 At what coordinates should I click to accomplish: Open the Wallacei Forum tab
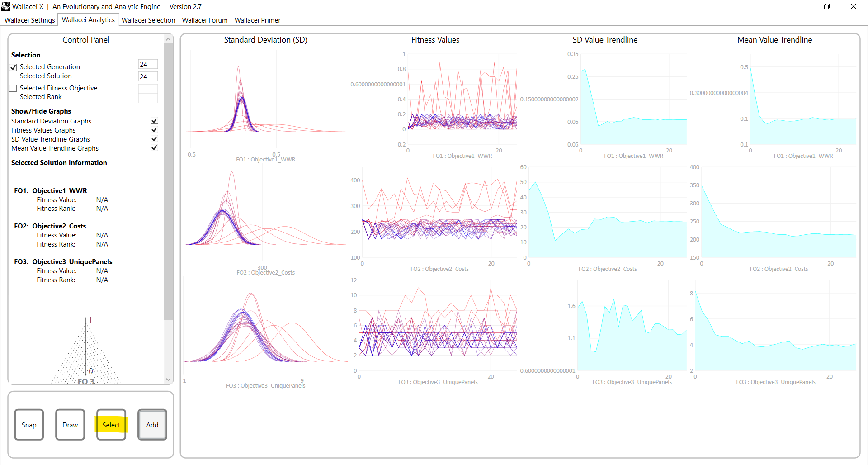[204, 20]
